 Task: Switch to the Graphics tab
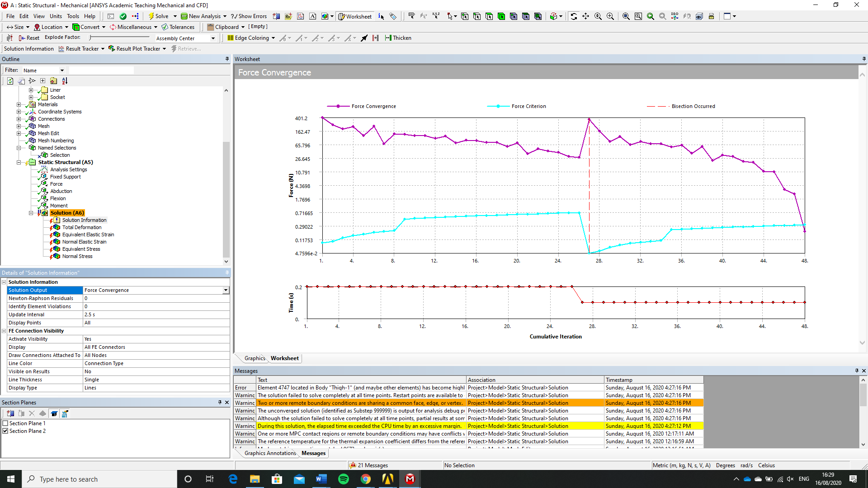[x=255, y=358]
